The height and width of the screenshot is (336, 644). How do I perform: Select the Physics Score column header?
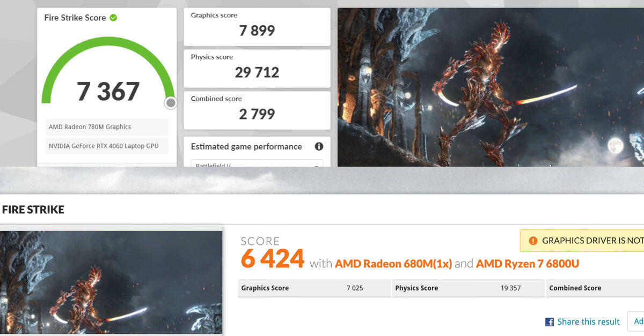coord(416,288)
